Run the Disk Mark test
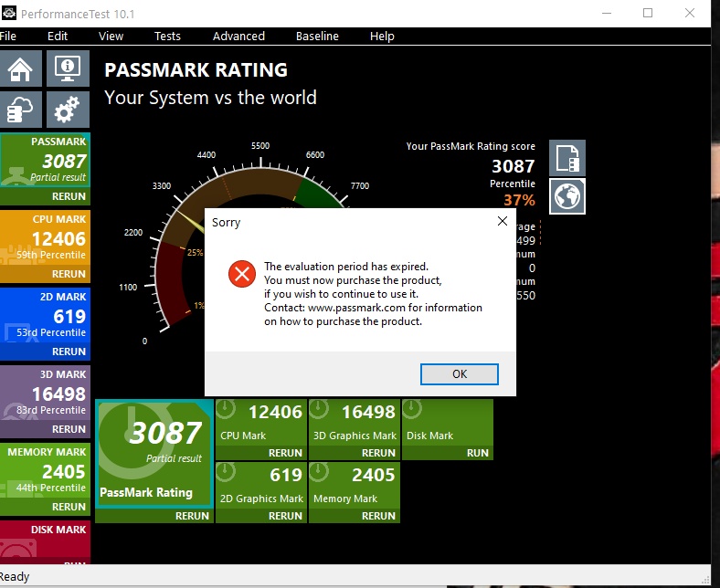720x588 pixels. tap(478, 453)
